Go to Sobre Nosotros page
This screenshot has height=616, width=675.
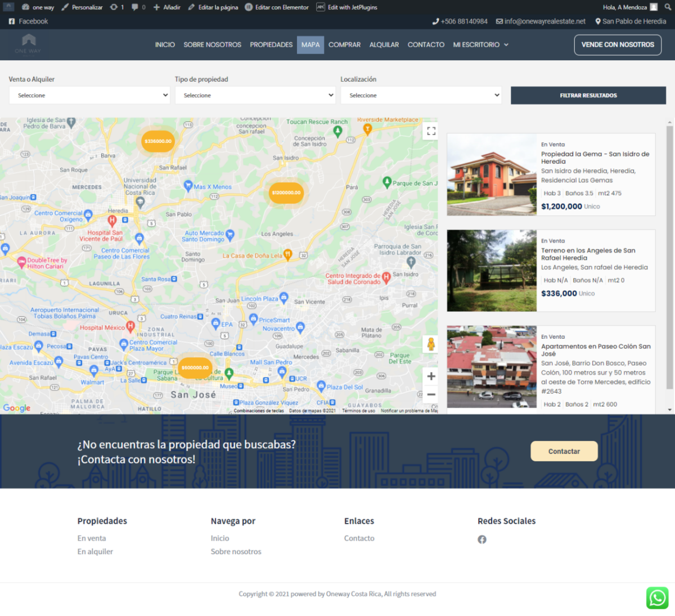coord(212,44)
